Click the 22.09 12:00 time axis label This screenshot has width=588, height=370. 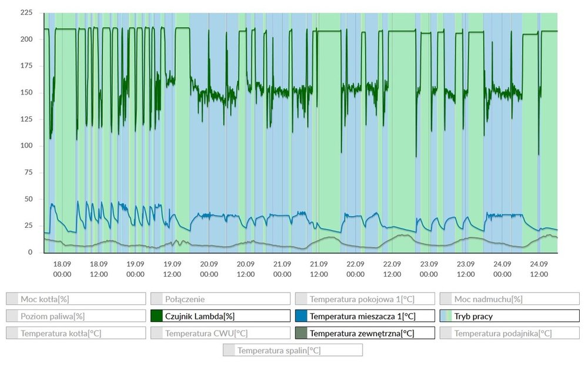point(392,269)
